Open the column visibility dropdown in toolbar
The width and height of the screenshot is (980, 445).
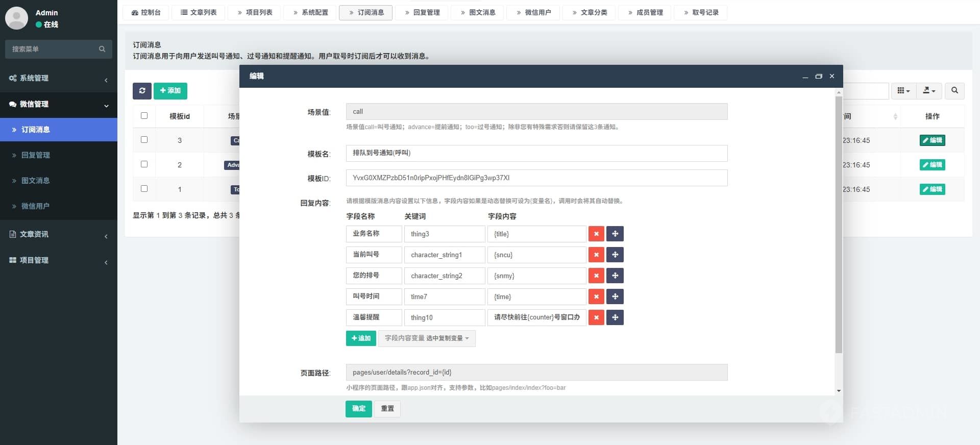click(x=903, y=91)
